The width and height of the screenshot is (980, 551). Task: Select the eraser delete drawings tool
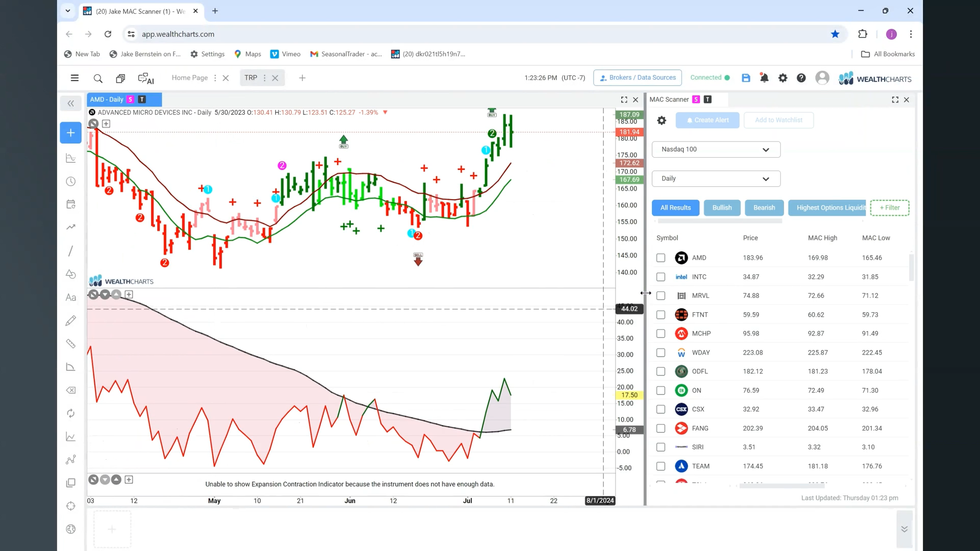[71, 390]
